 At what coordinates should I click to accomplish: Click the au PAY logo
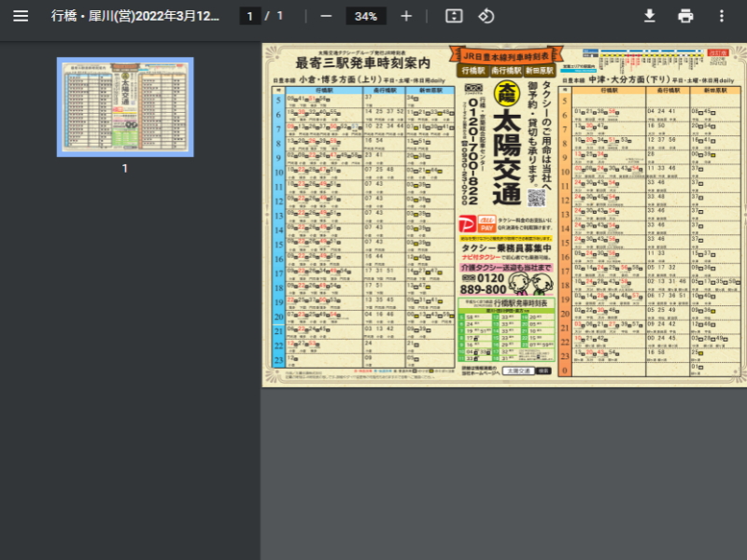[x=486, y=224]
